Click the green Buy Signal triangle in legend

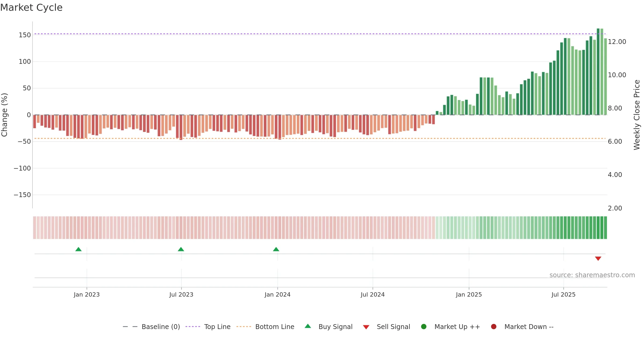tap(308, 326)
